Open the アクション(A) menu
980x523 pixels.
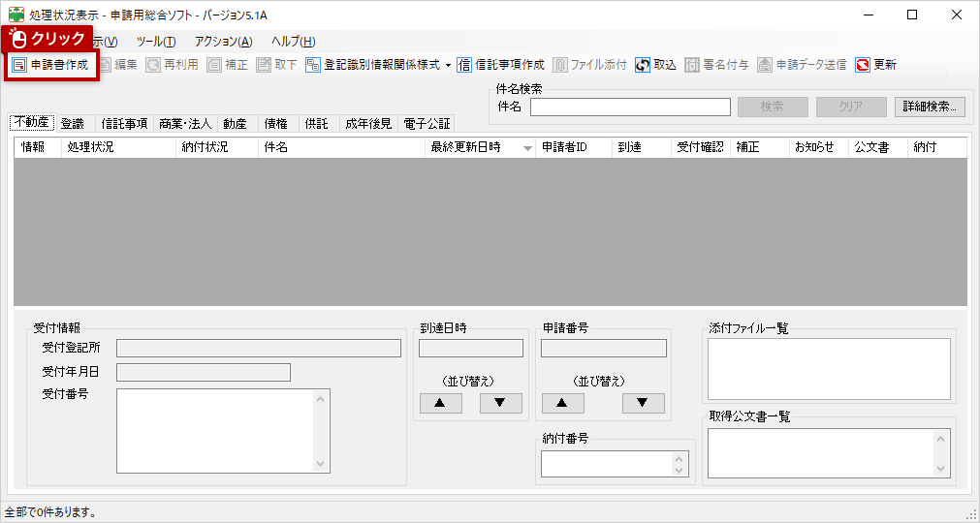pos(224,42)
